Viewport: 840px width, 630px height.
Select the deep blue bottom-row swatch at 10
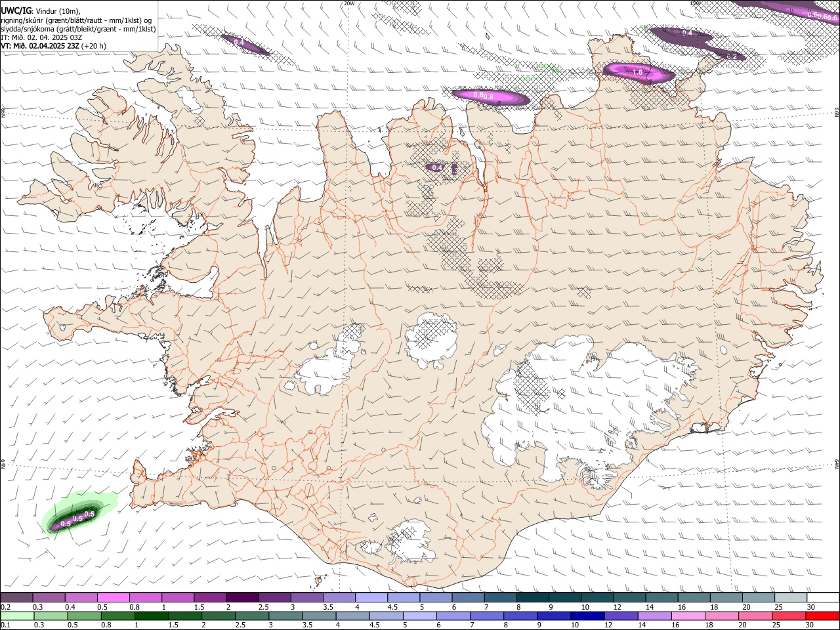pyautogui.click(x=587, y=616)
